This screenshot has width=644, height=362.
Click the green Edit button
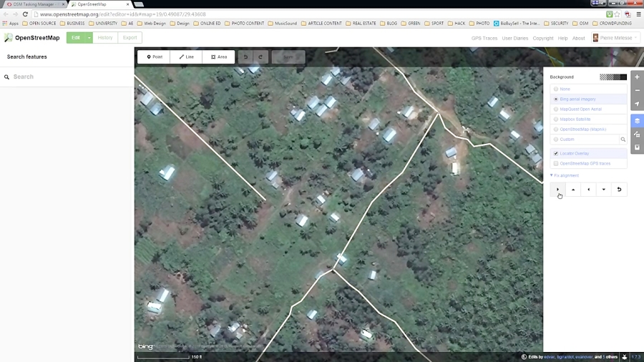(76, 38)
